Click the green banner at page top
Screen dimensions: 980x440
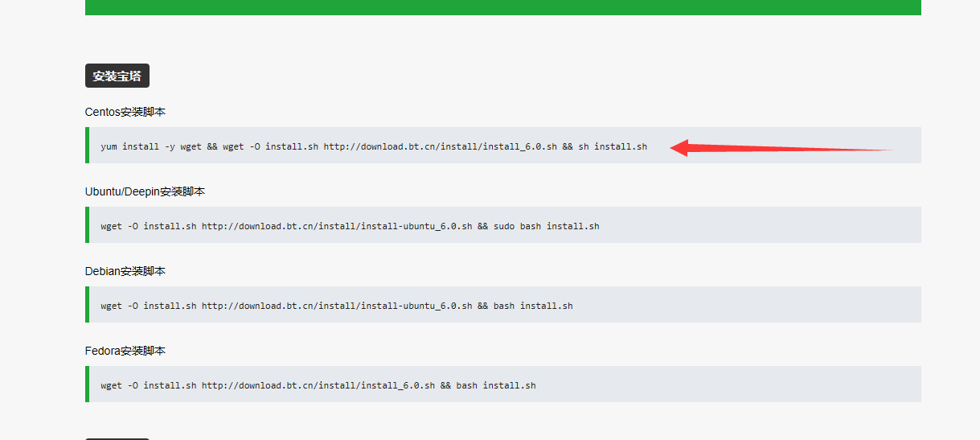pyautogui.click(x=502, y=7)
